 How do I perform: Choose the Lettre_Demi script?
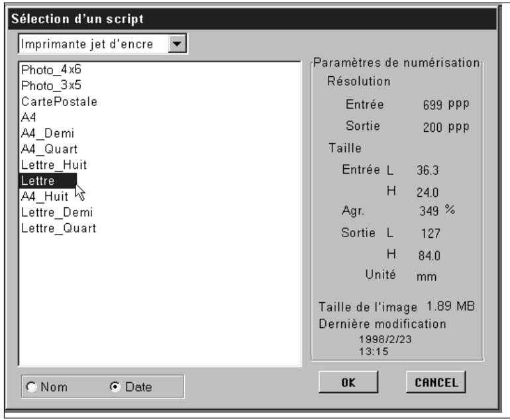(57, 213)
